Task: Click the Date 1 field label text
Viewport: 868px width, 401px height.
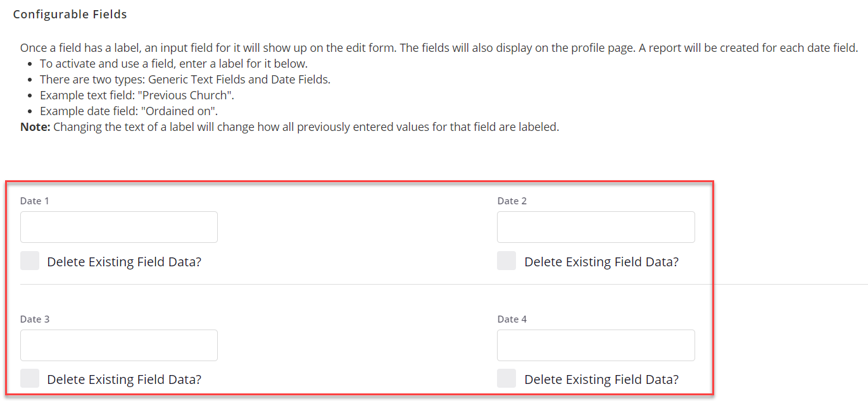Action: [x=35, y=200]
